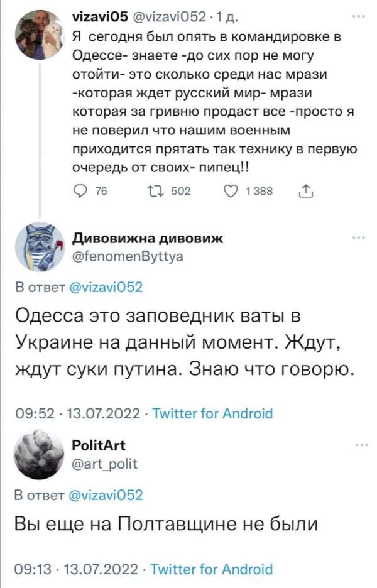
Task: Click Twitter for Android link at 09:52
Action: click(x=213, y=413)
